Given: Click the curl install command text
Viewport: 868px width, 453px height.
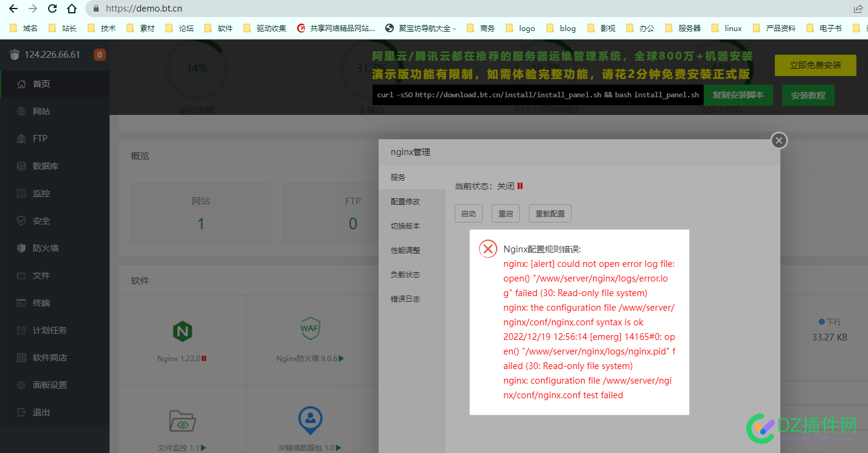Looking at the screenshot, I should pyautogui.click(x=538, y=95).
